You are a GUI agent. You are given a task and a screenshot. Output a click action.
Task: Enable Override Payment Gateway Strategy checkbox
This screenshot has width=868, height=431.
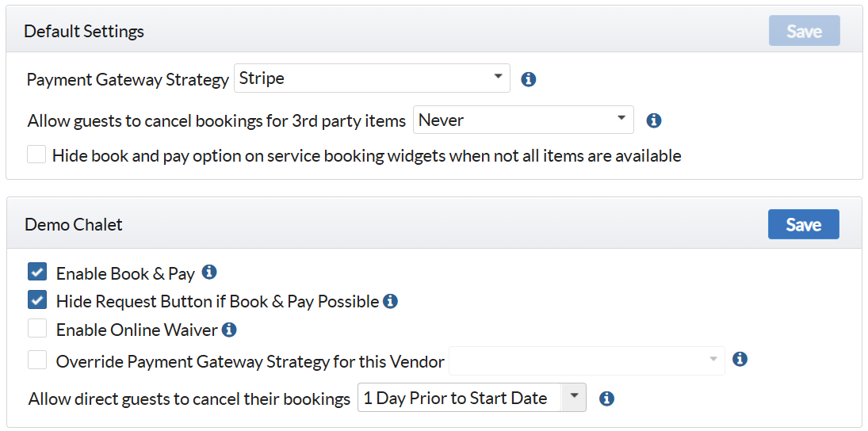click(x=37, y=360)
